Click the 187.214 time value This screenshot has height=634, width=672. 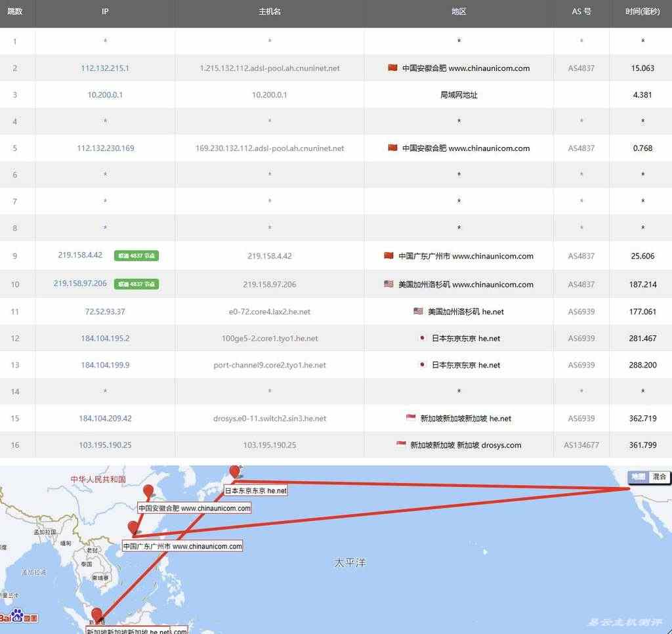642,284
